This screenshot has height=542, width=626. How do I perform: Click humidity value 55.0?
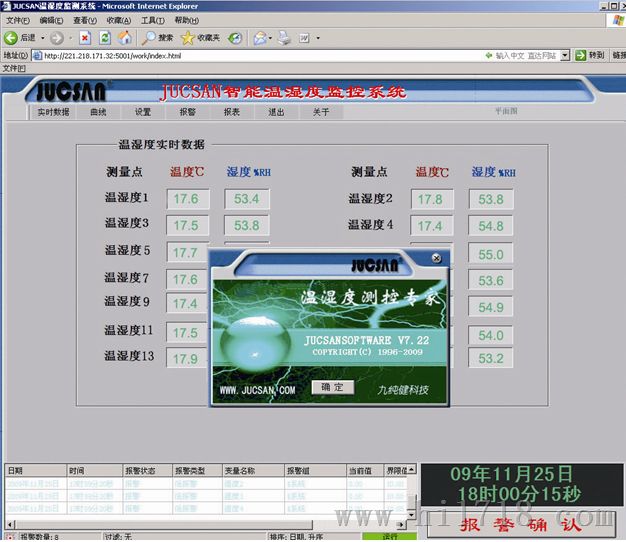point(491,254)
